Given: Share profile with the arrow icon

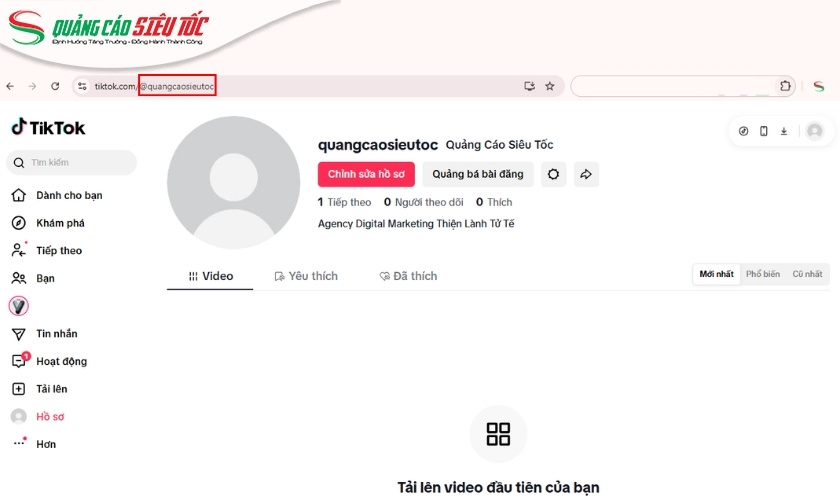Looking at the screenshot, I should (x=586, y=174).
